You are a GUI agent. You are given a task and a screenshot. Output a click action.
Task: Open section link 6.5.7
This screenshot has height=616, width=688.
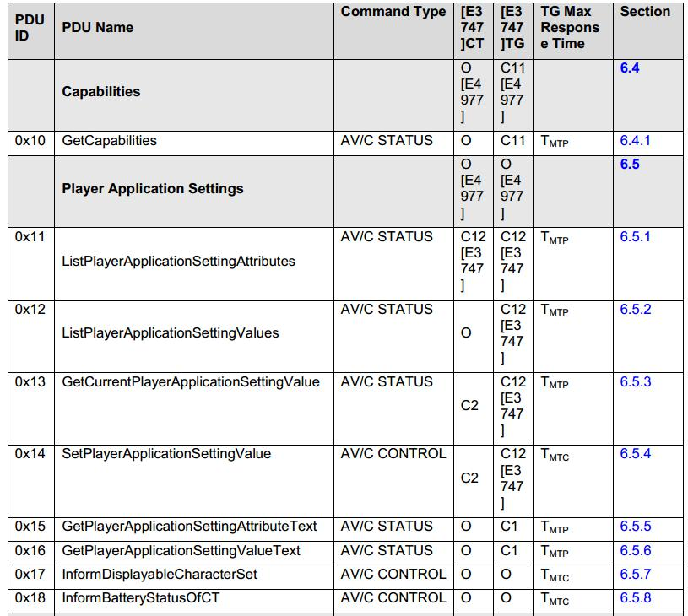(x=636, y=574)
